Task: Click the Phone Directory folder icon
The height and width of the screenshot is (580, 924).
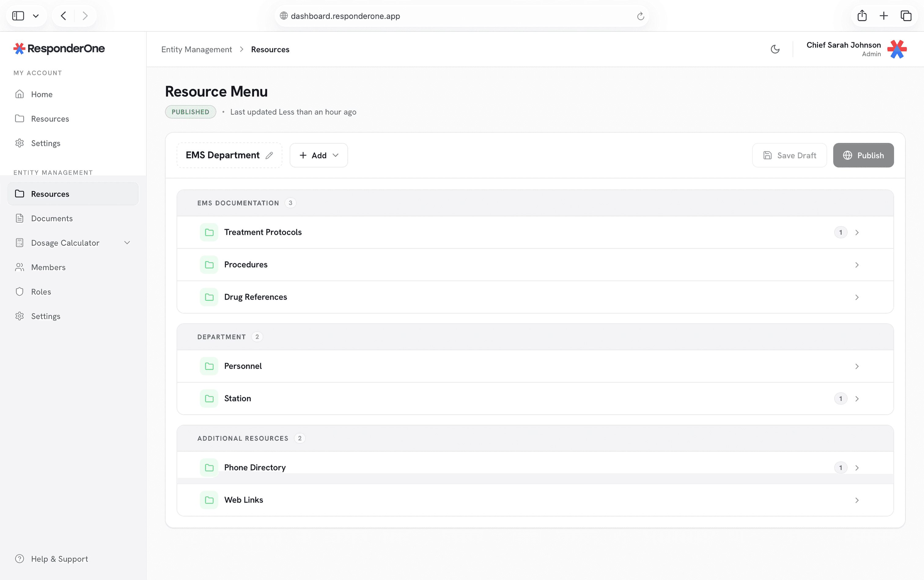Action: (x=209, y=467)
